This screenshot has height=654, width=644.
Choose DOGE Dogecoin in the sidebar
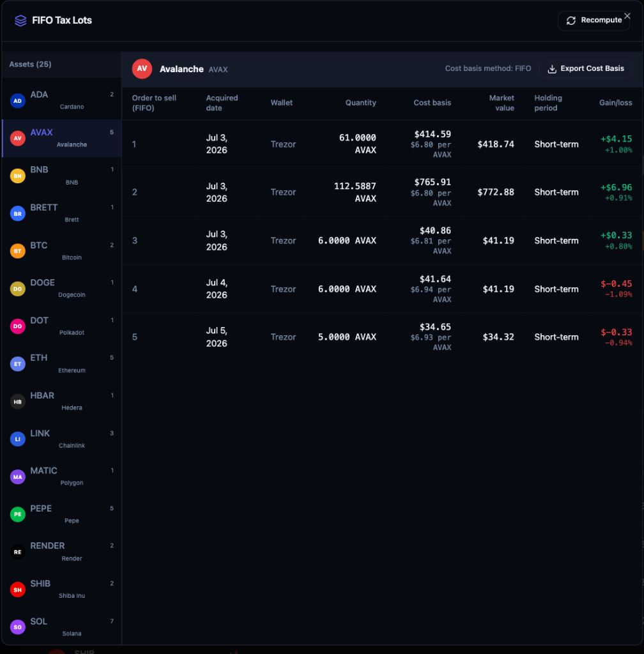point(62,289)
